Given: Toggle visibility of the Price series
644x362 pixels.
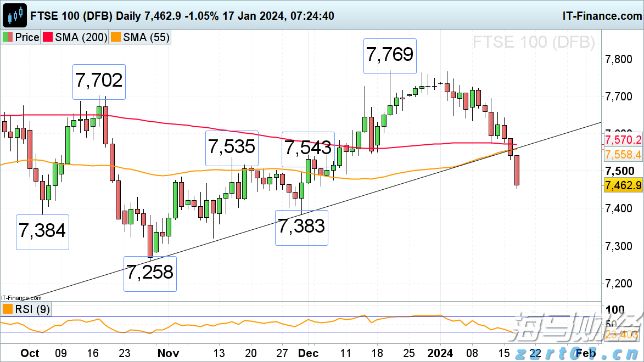Looking at the screenshot, I should [8, 37].
